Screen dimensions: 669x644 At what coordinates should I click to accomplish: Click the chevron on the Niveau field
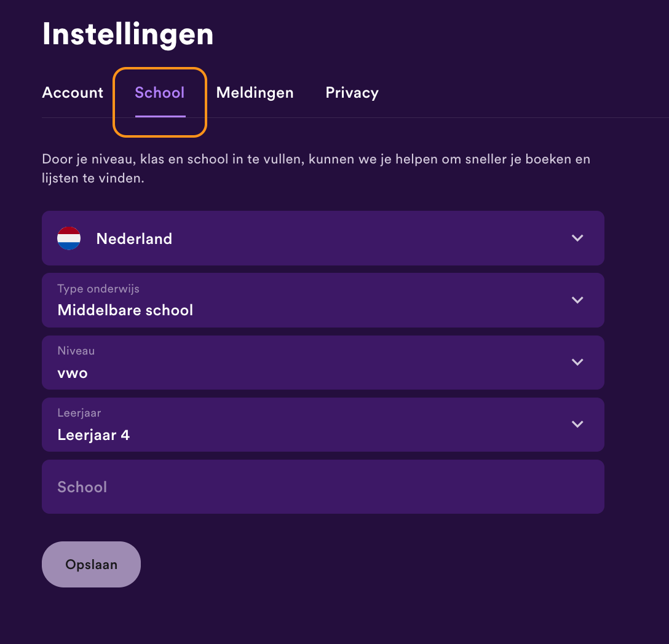(x=577, y=363)
